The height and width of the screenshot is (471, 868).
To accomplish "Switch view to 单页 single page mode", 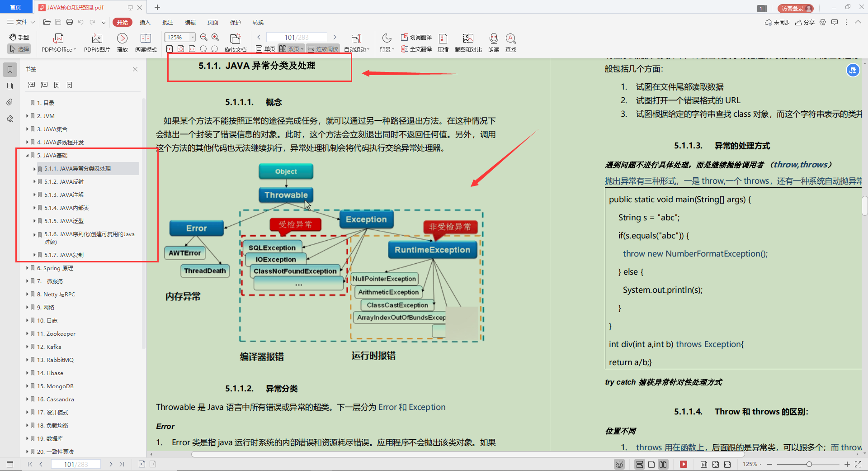I will pyautogui.click(x=265, y=48).
